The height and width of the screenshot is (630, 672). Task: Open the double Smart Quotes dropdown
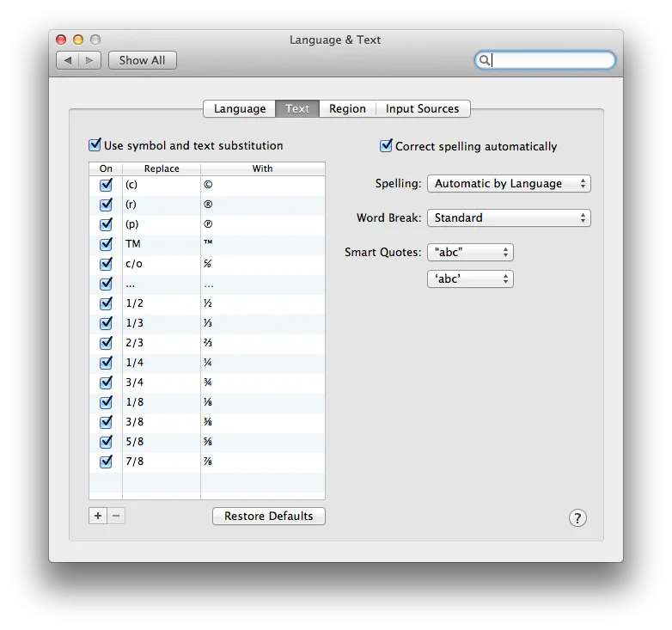[470, 252]
